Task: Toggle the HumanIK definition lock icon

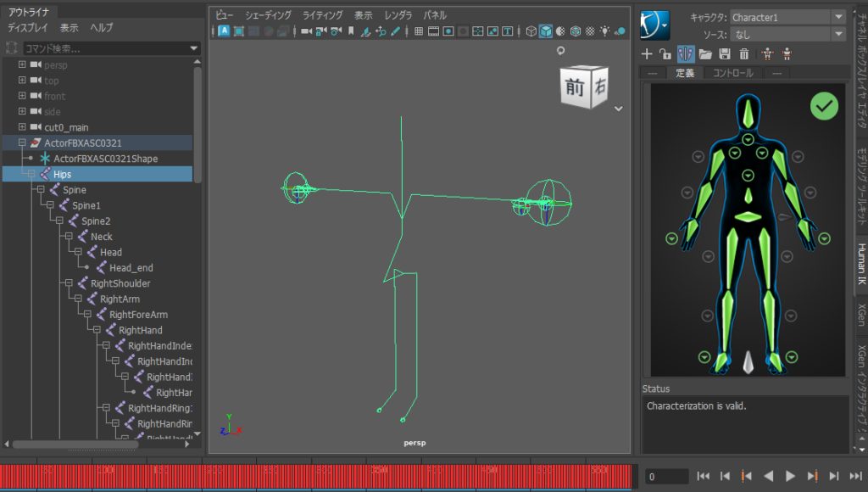Action: pos(665,54)
